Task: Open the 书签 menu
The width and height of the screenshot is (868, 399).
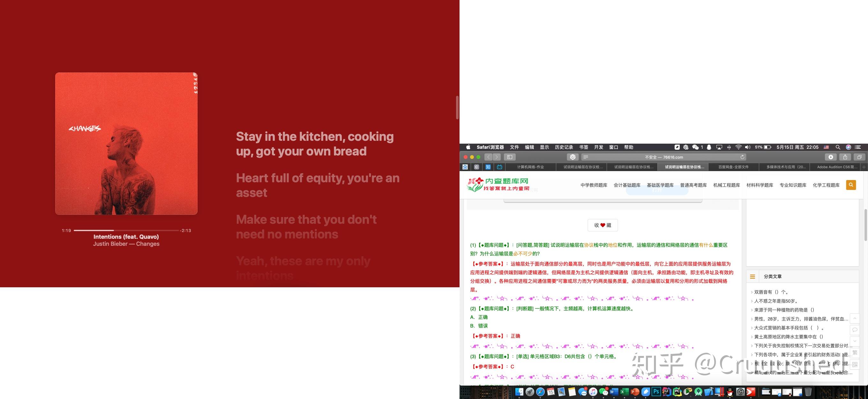Action: point(584,147)
